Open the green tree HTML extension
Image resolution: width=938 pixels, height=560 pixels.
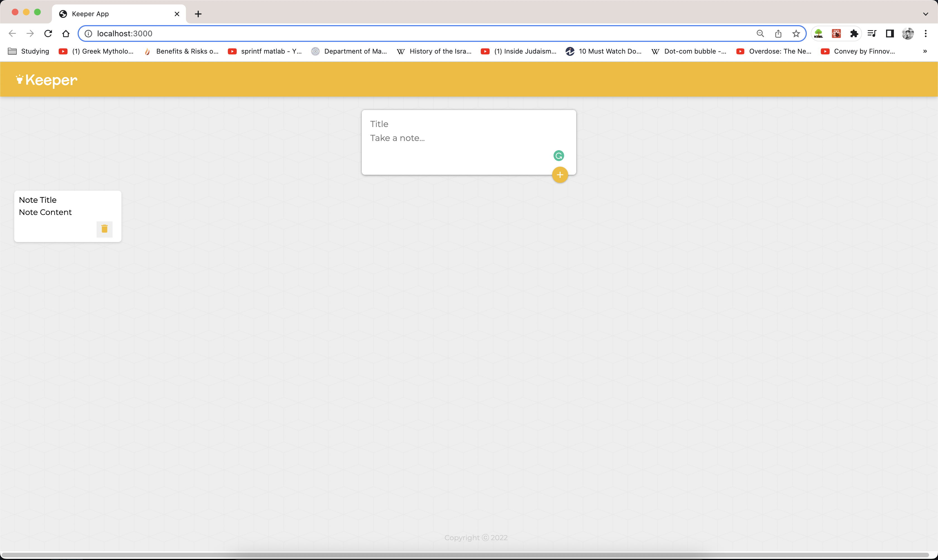(819, 33)
